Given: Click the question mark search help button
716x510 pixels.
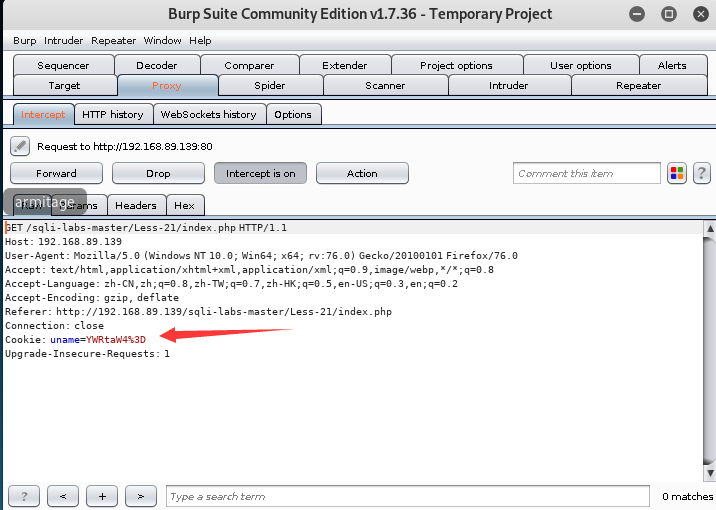Looking at the screenshot, I should (x=24, y=496).
